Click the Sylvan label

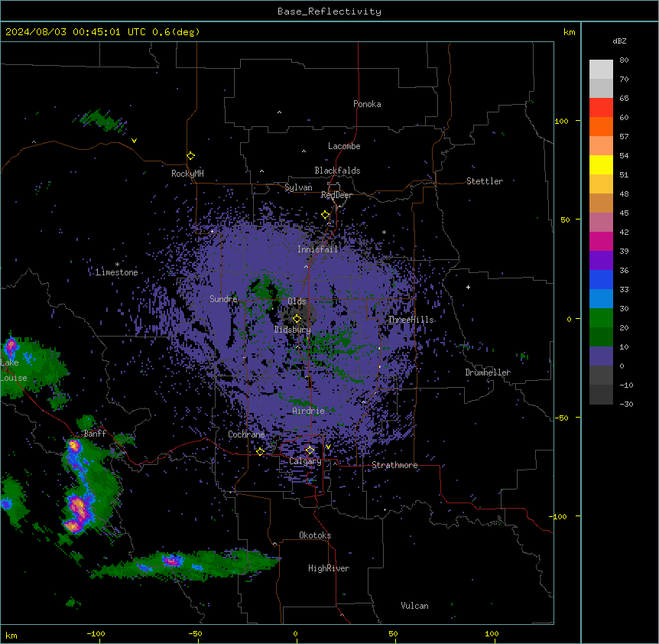click(x=298, y=187)
